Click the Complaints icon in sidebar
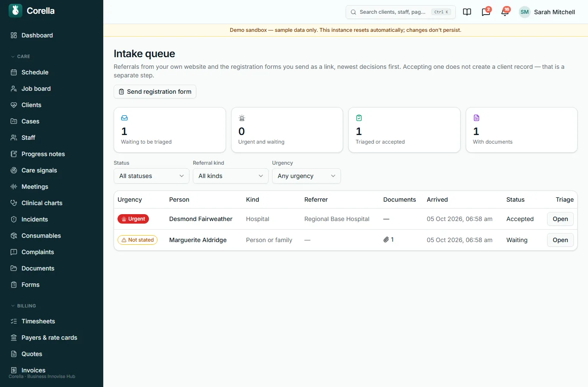The height and width of the screenshot is (387, 588). [14, 252]
